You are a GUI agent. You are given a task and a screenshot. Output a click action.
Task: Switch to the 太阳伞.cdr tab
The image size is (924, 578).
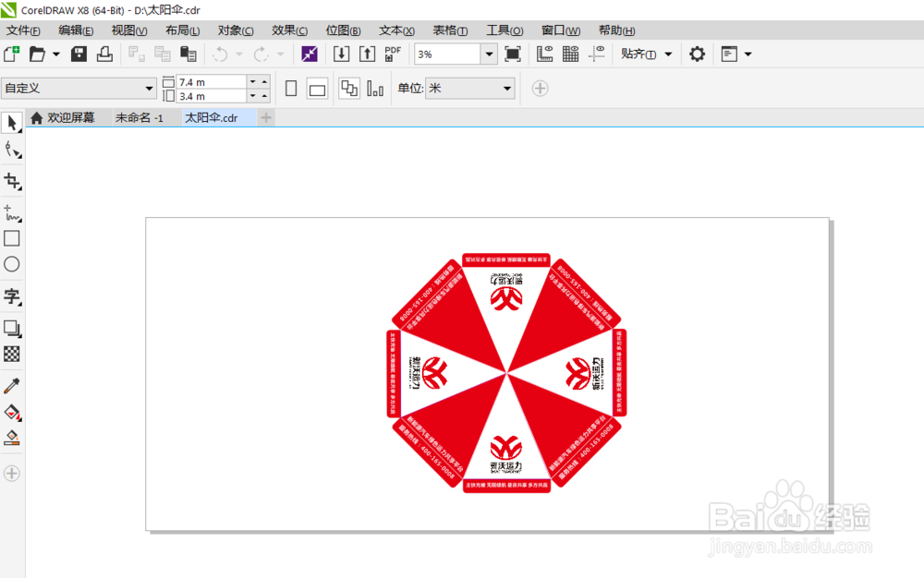point(212,117)
